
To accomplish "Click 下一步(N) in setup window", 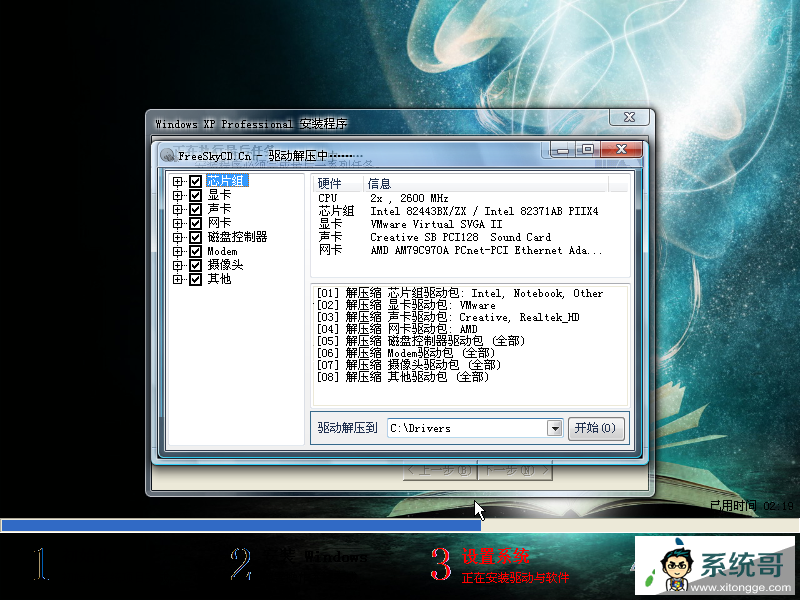I will [x=515, y=470].
